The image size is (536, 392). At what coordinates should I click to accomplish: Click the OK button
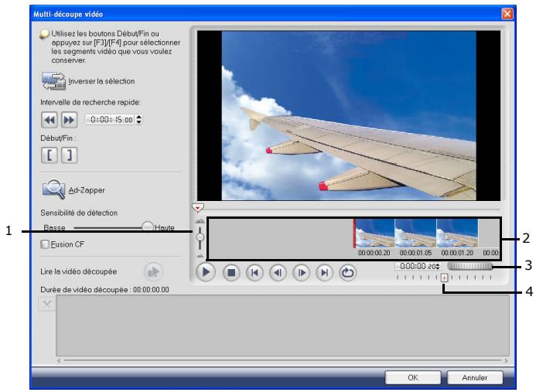pyautogui.click(x=412, y=377)
